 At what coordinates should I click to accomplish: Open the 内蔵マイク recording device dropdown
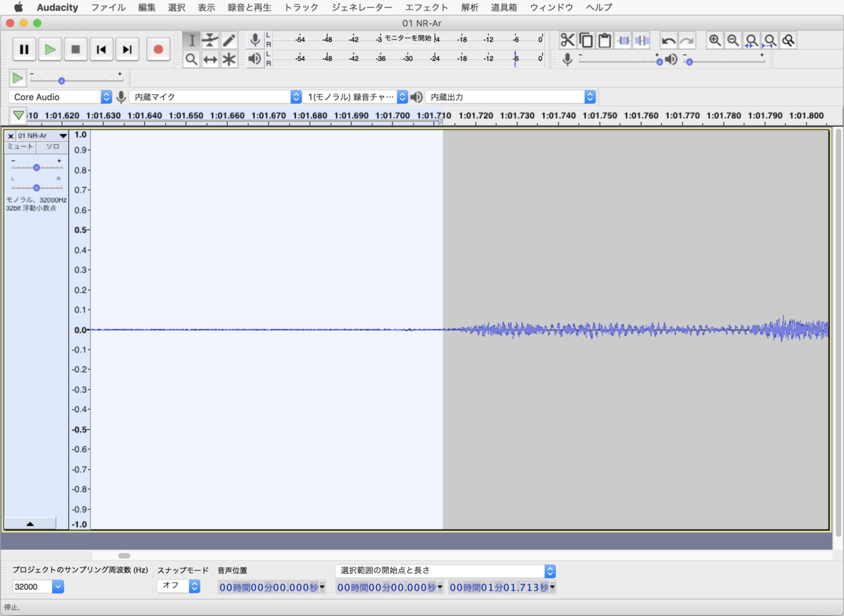pos(215,97)
